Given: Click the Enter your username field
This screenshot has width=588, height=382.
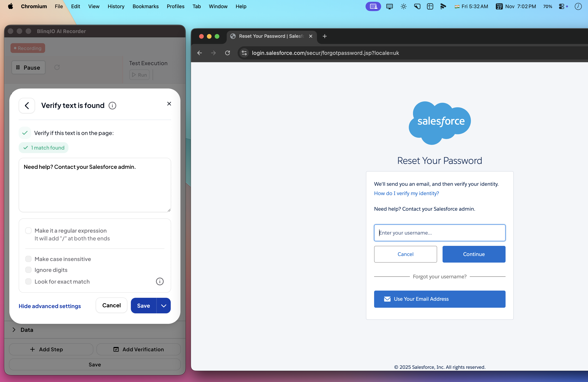Looking at the screenshot, I should coord(439,233).
